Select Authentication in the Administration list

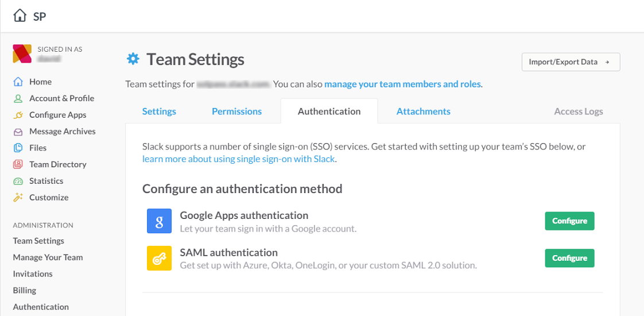point(41,307)
